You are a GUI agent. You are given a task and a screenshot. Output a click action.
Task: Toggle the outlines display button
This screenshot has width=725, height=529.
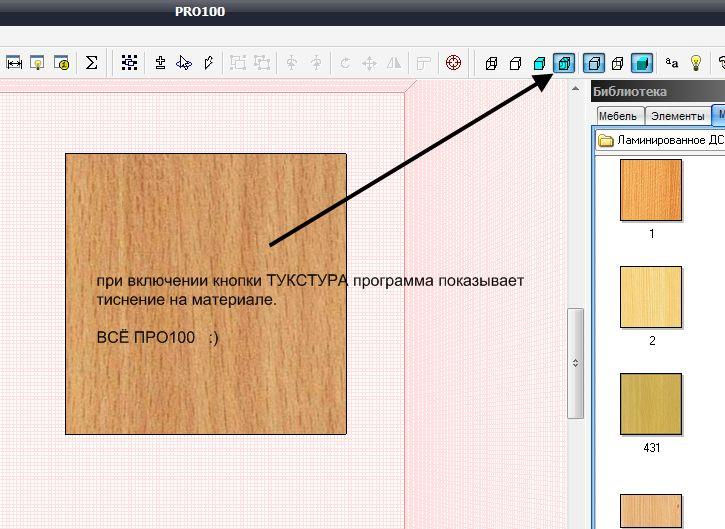tap(594, 63)
